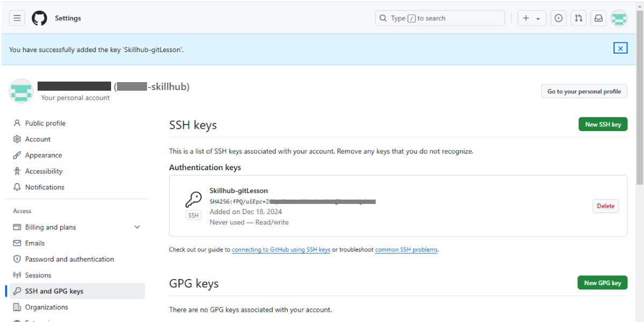Open the hamburger navigation menu

pyautogui.click(x=17, y=18)
